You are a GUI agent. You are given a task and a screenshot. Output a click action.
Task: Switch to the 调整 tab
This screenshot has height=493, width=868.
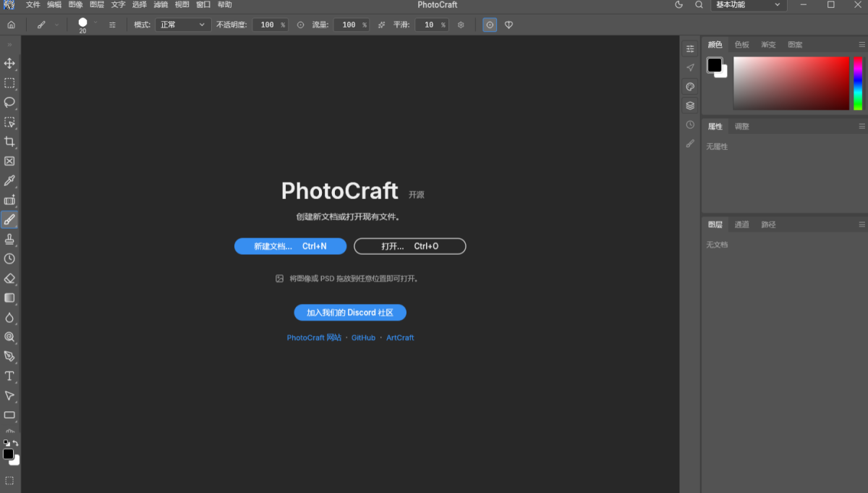[742, 126]
